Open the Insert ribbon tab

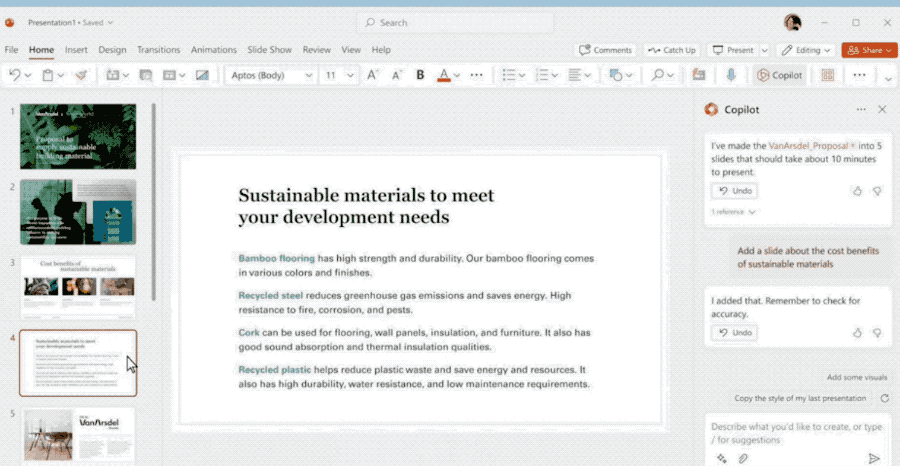76,50
